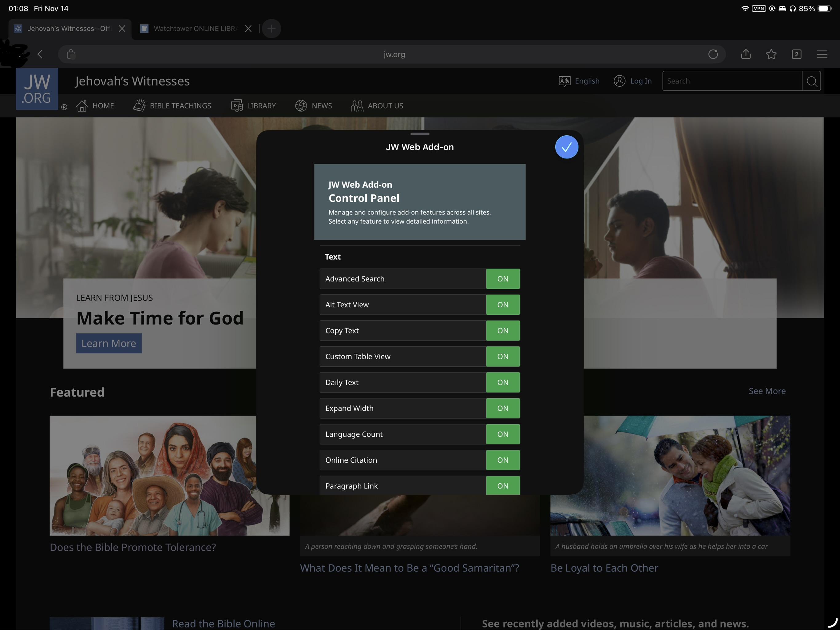Toggle Advanced Search ON switch
This screenshot has height=630, width=840.
[502, 279]
